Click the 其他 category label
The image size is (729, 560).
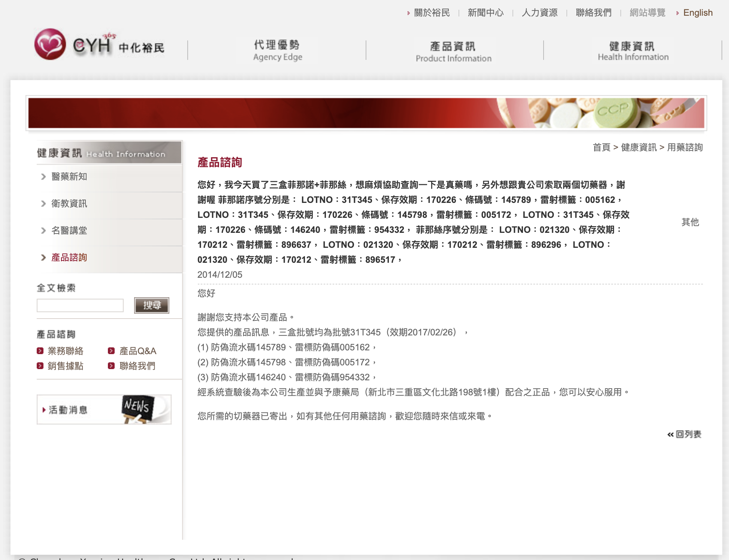click(690, 222)
